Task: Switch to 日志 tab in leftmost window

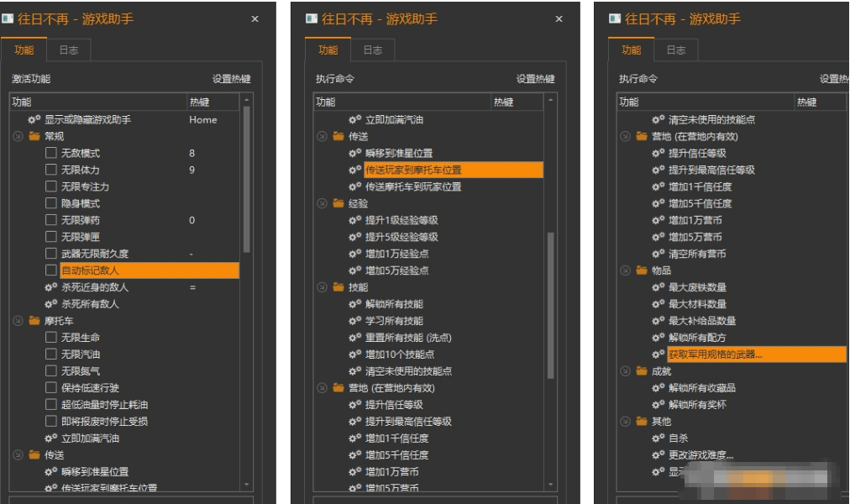Action: [x=69, y=50]
